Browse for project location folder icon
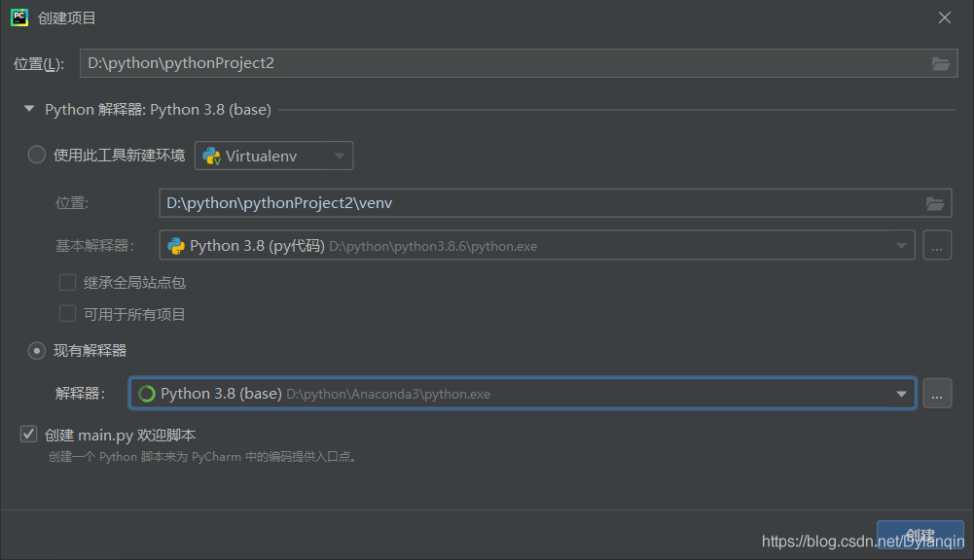The width and height of the screenshot is (974, 560). click(941, 63)
